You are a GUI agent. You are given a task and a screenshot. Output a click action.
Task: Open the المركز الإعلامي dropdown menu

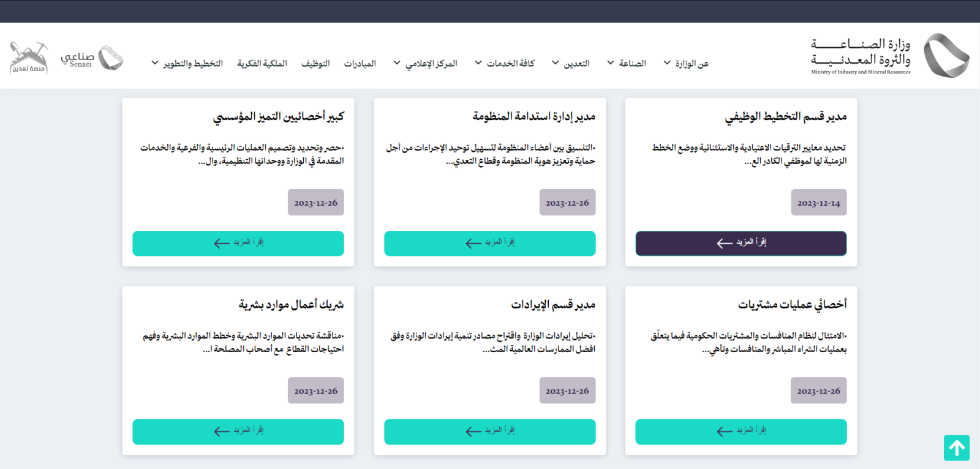point(425,63)
